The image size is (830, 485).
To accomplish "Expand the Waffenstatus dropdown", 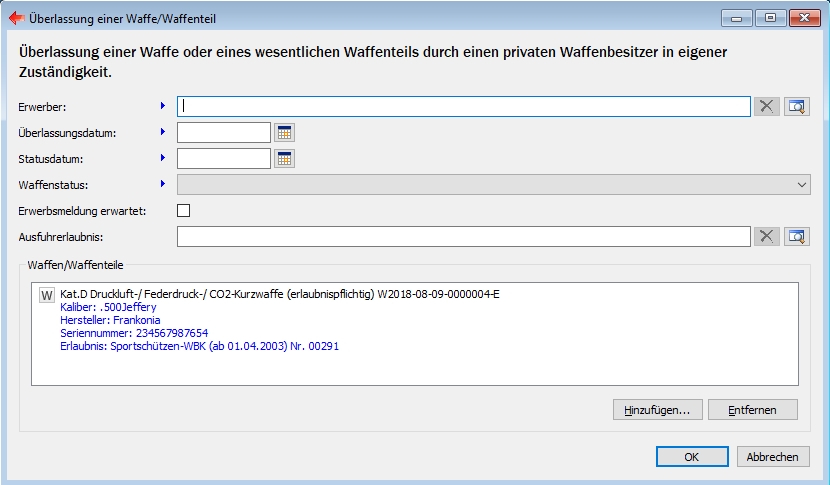I will click(802, 184).
